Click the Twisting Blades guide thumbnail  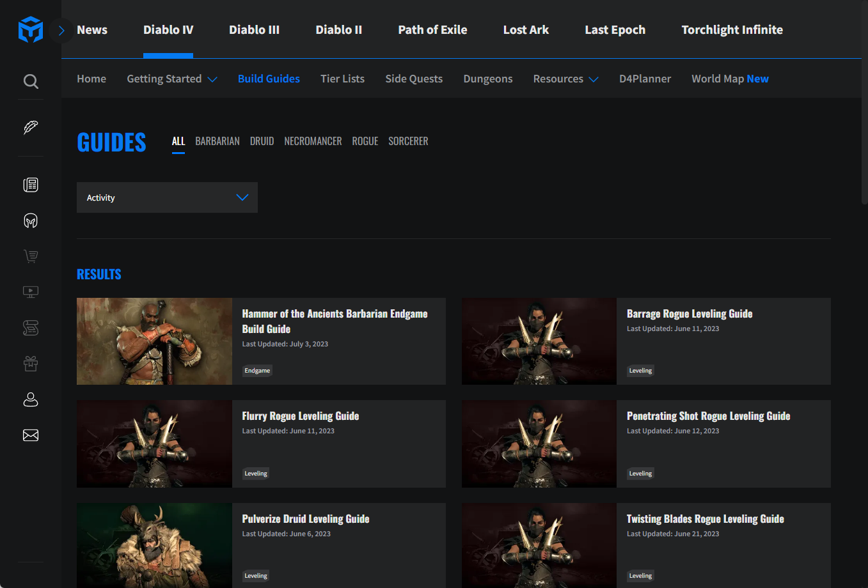(x=539, y=545)
